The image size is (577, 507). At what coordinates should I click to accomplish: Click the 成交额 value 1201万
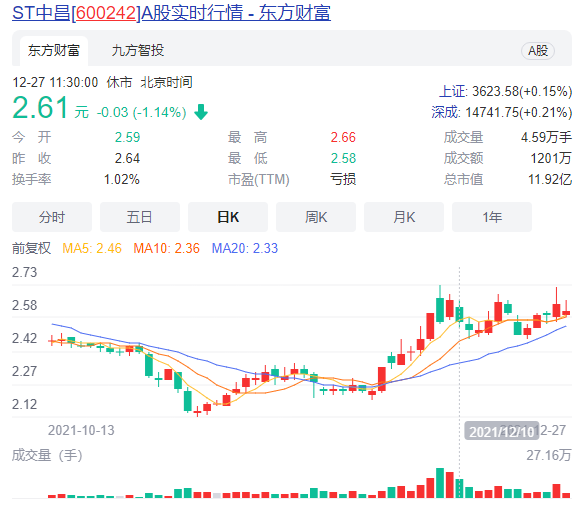coord(551,158)
